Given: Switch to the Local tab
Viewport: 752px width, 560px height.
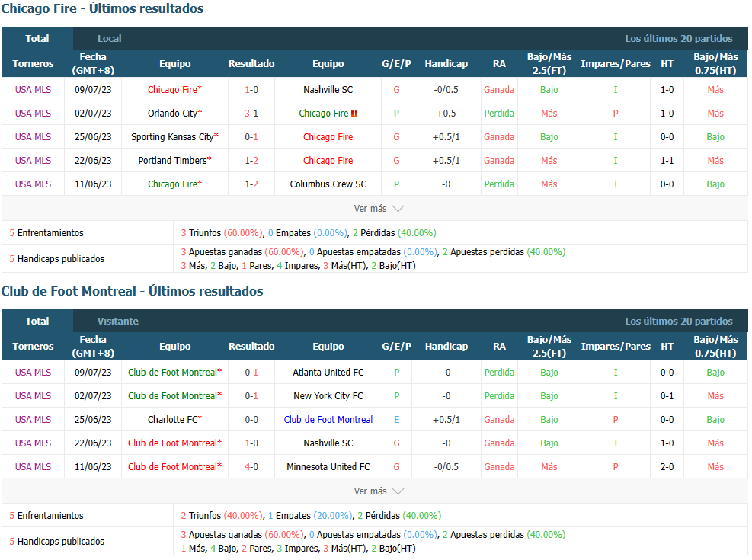Looking at the screenshot, I should [x=110, y=38].
